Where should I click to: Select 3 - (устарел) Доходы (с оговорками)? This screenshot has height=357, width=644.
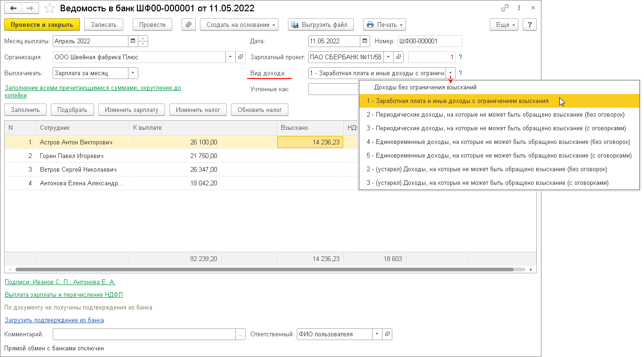pyautogui.click(x=499, y=183)
